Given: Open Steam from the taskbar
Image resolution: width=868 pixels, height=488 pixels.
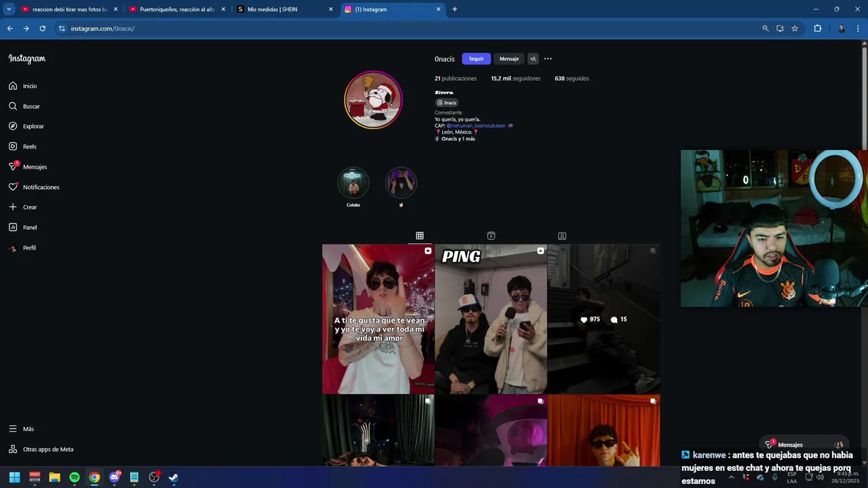Looking at the screenshot, I should (x=174, y=477).
